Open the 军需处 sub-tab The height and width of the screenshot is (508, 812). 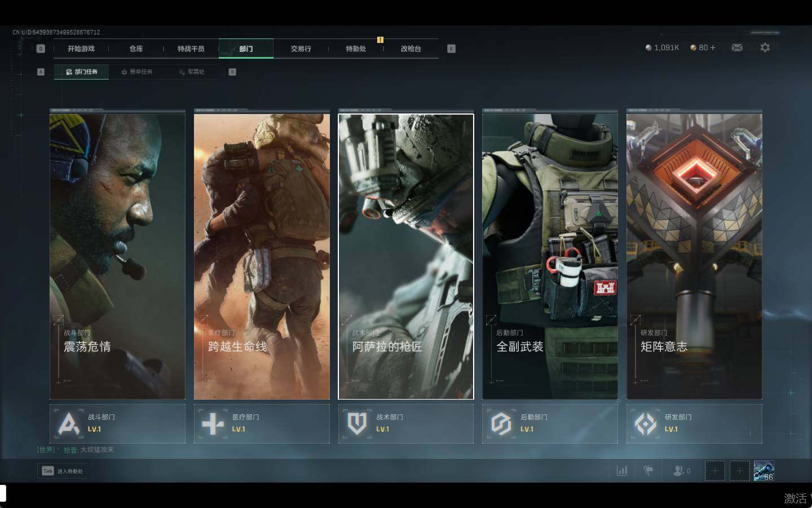point(192,72)
